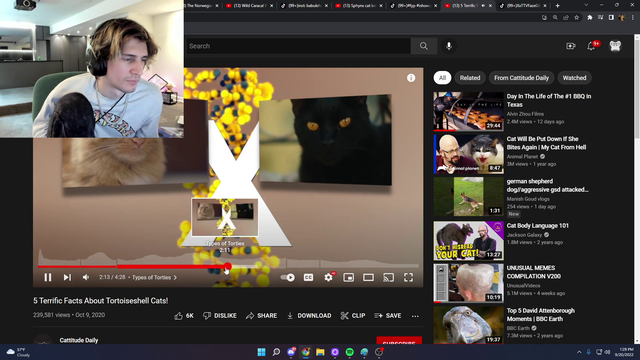Open the weather widget showing Cloudy

coord(18,352)
